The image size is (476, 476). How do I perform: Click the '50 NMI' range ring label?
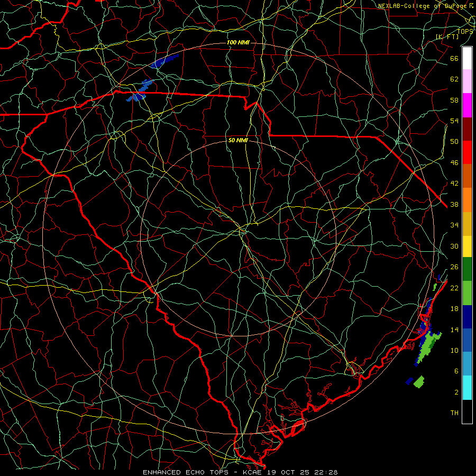[238, 140]
